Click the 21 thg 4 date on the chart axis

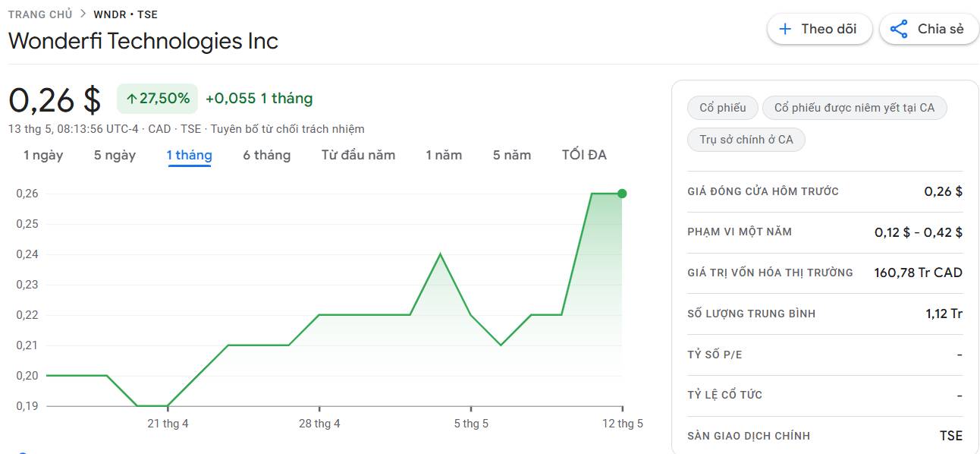[x=168, y=424]
